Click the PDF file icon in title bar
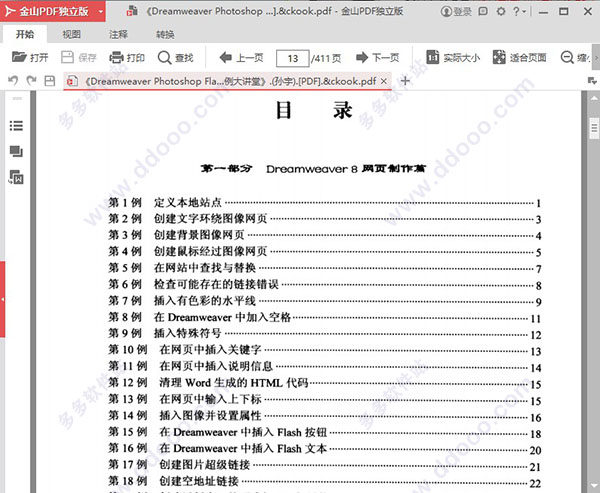 [132, 11]
